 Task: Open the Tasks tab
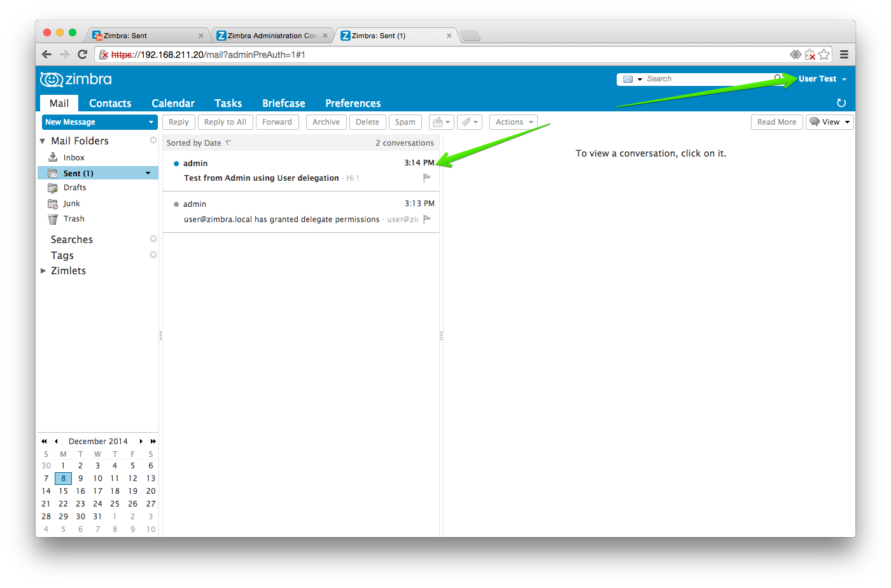coord(228,103)
